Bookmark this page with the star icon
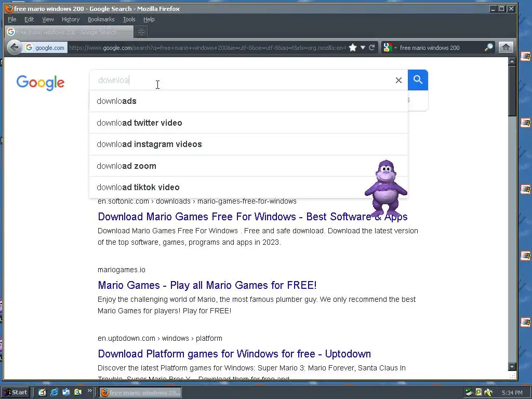 (x=353, y=47)
